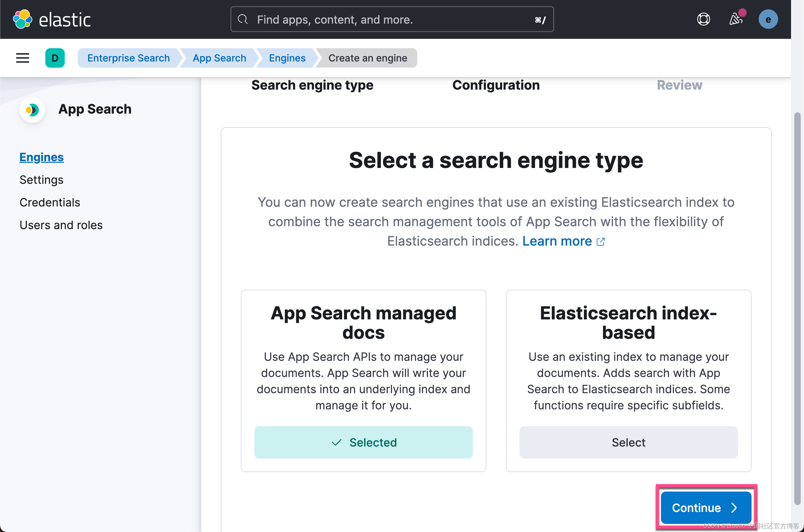Switch to the Users and roles section
This screenshot has height=532, width=804.
61,225
